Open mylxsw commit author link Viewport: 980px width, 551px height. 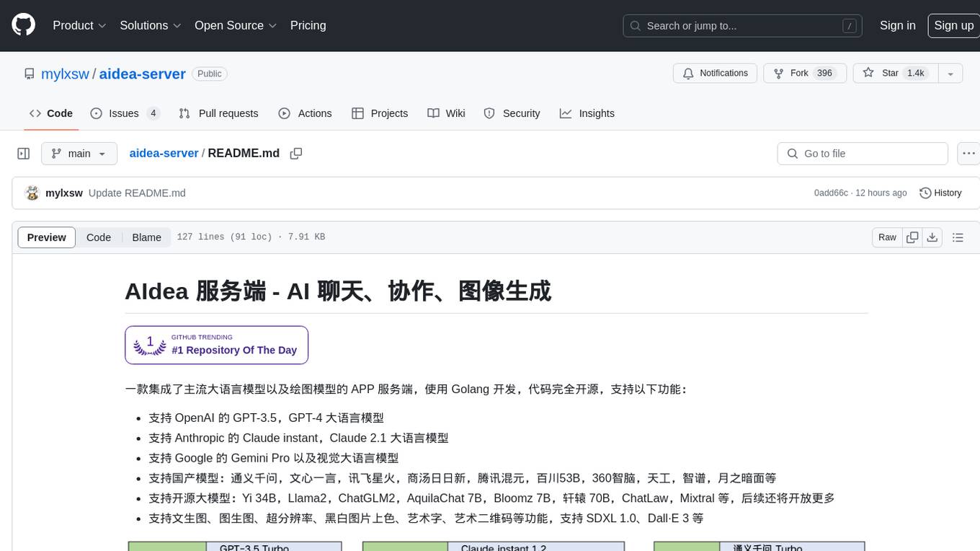[64, 193]
